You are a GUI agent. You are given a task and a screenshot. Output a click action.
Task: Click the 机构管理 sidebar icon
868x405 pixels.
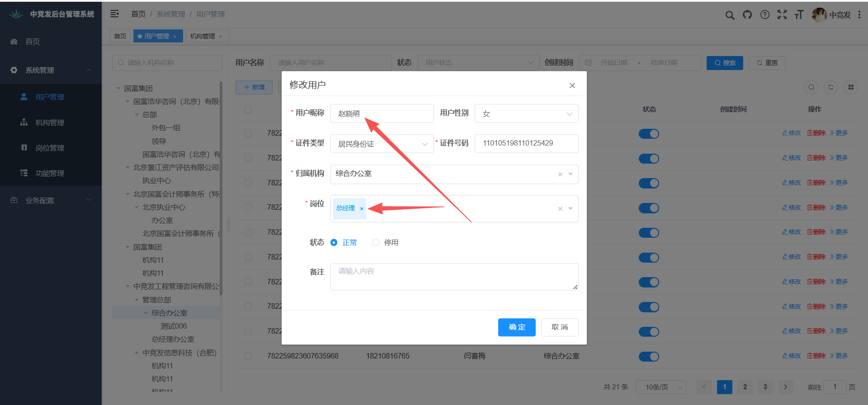(24, 122)
